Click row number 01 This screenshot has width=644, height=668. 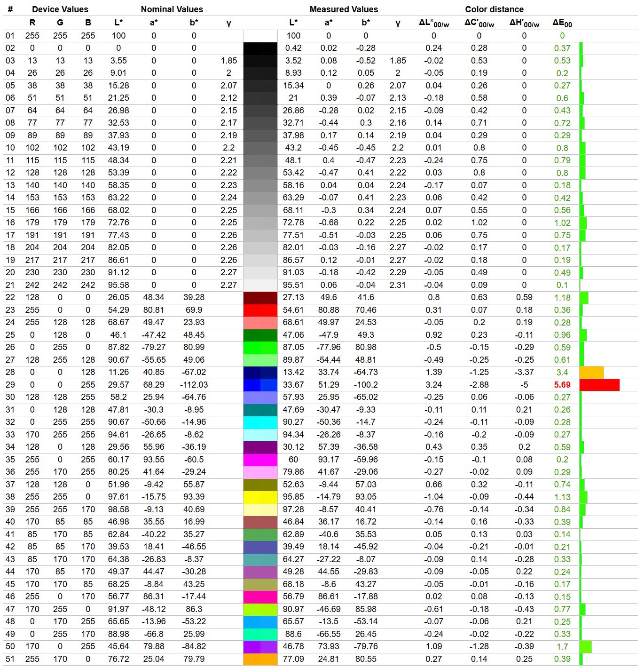coord(10,35)
